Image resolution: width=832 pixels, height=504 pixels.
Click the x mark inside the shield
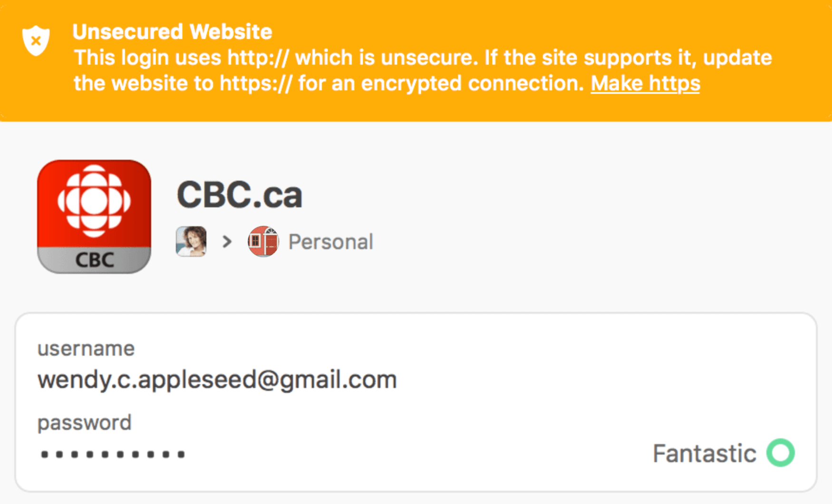(36, 40)
